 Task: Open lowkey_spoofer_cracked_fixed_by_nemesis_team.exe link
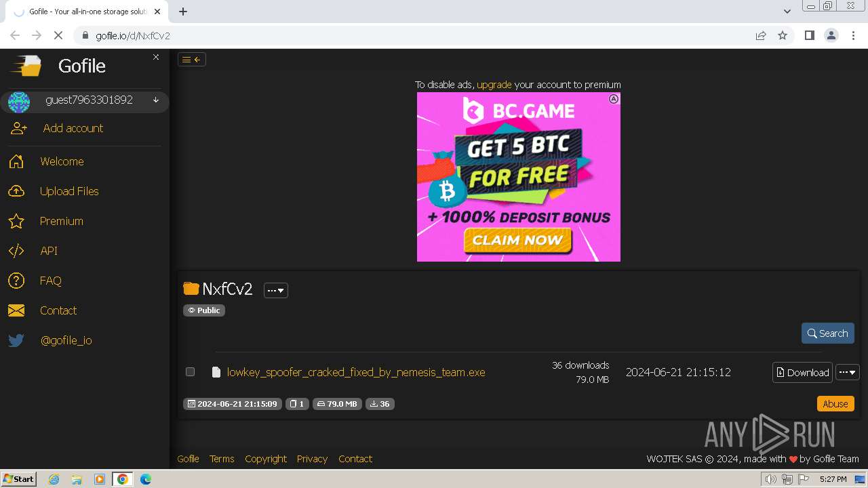pos(356,372)
